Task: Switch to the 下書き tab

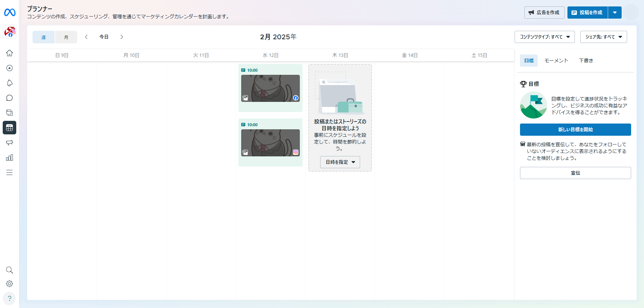Action: [x=586, y=61]
